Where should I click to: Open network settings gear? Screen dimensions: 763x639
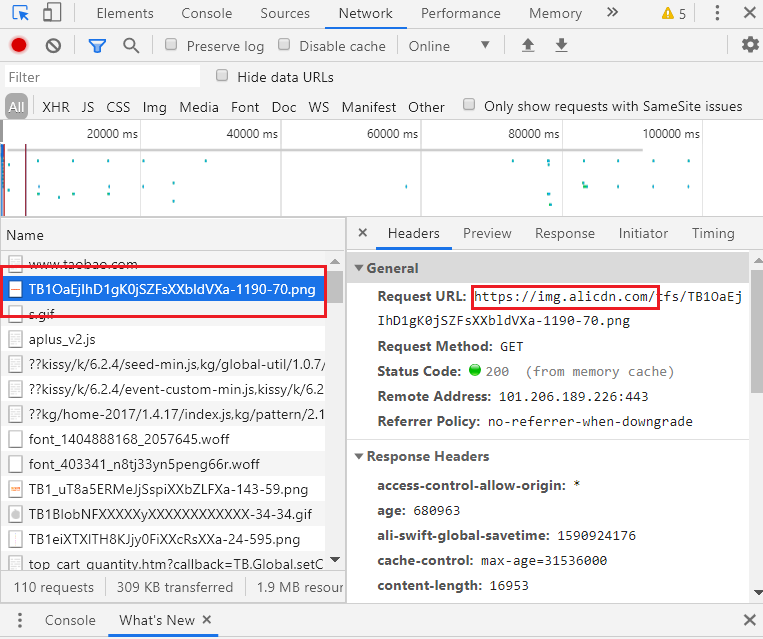pyautogui.click(x=750, y=45)
